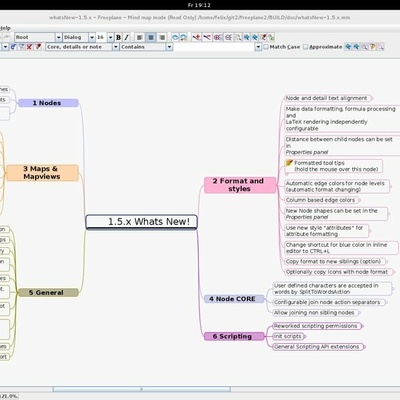Select 'Optionally copy icons with node format' node
Viewport: 400px width, 400px height.
pyautogui.click(x=338, y=272)
